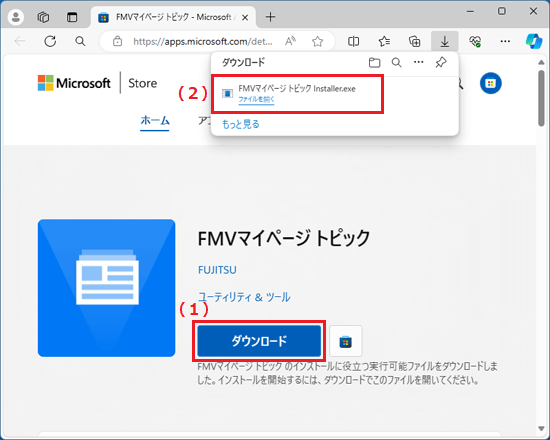Open the Store app round icon

click(x=490, y=83)
